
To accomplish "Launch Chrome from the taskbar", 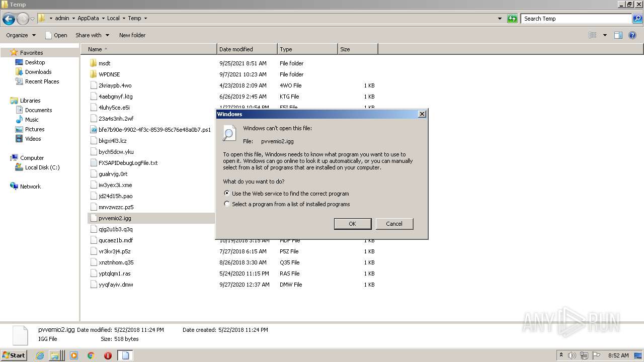I will 91,355.
